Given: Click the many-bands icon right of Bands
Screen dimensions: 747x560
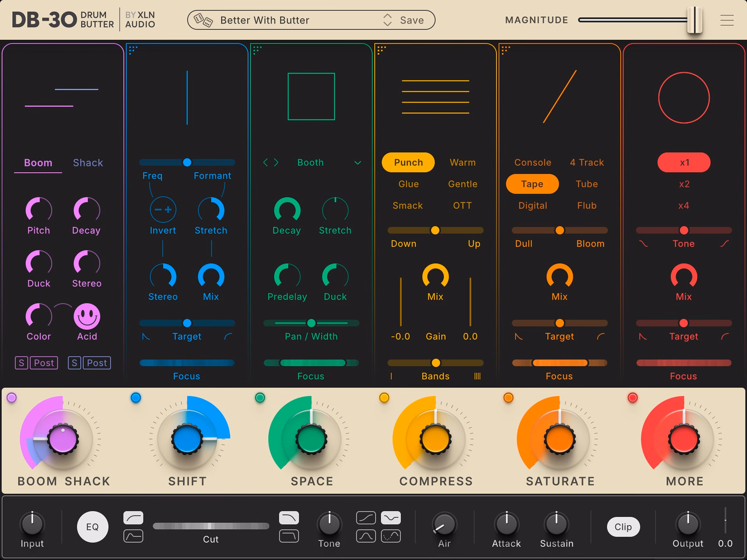Looking at the screenshot, I should click(478, 376).
